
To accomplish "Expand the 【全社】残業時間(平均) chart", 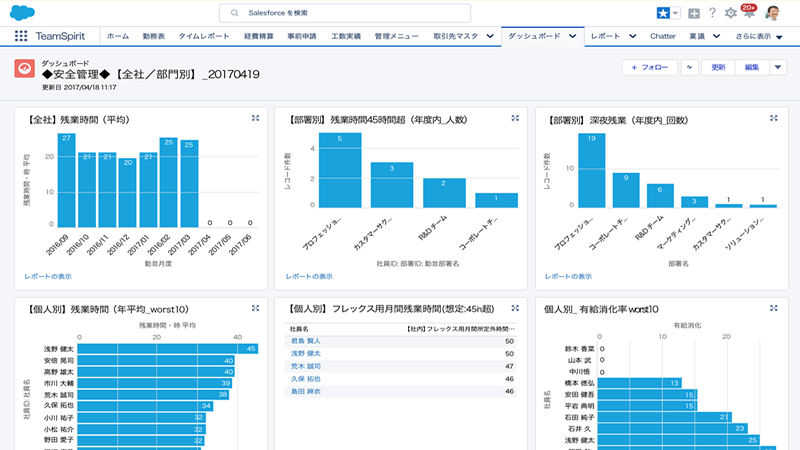I will pyautogui.click(x=256, y=118).
